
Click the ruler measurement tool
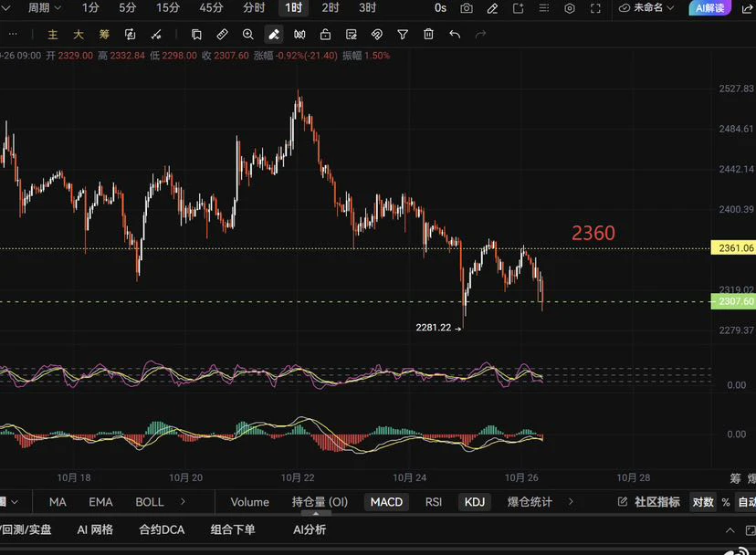coord(222,35)
